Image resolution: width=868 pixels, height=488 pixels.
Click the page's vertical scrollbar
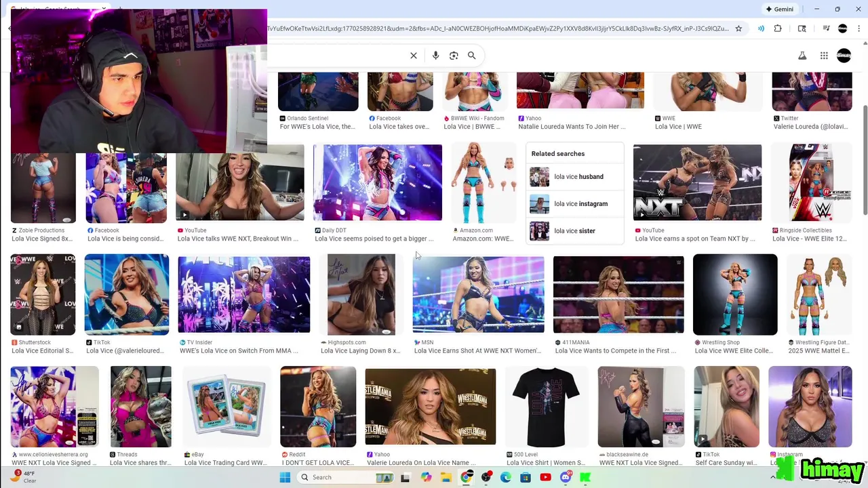click(x=865, y=161)
